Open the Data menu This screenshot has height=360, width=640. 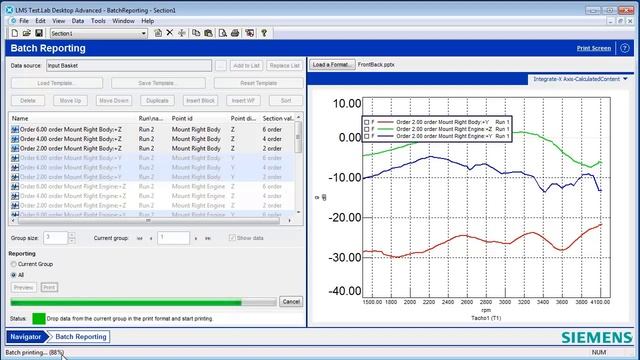78,21
